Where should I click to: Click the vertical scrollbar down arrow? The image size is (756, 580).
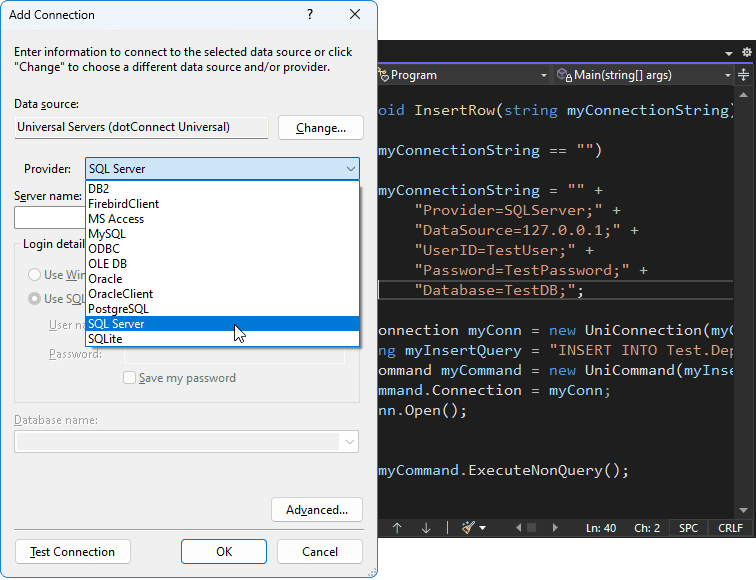click(x=743, y=510)
